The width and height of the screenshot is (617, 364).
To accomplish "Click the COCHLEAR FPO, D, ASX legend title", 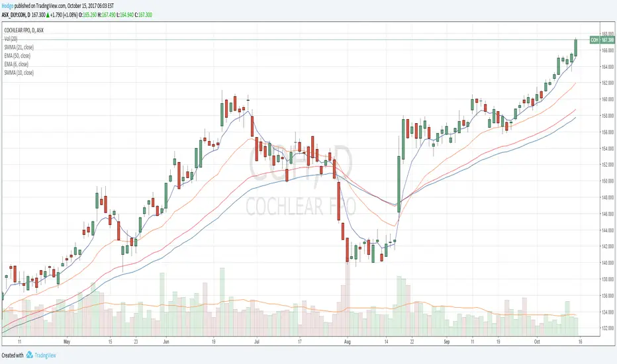I will (x=24, y=30).
